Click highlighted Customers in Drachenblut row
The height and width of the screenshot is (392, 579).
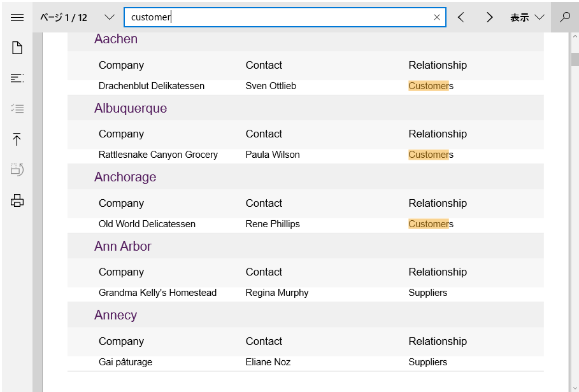(431, 86)
